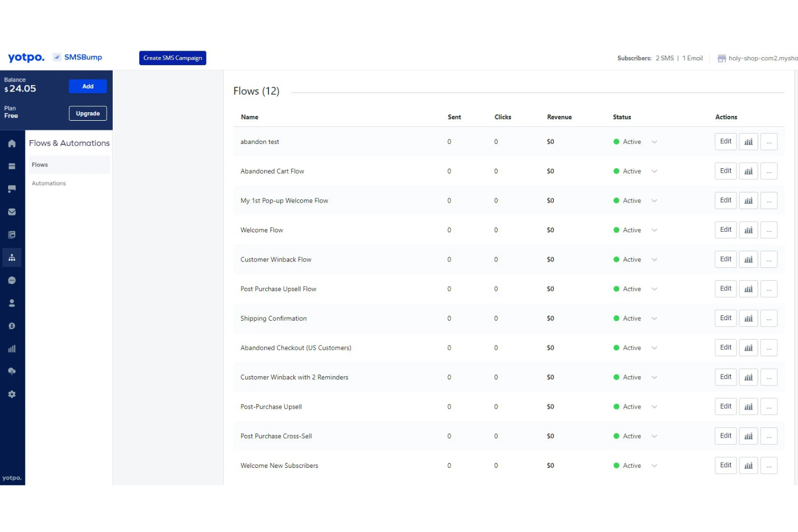Open the Analytics bar-chart icon in sidebar
Viewport: 798px width, 532px height.
tap(12, 348)
